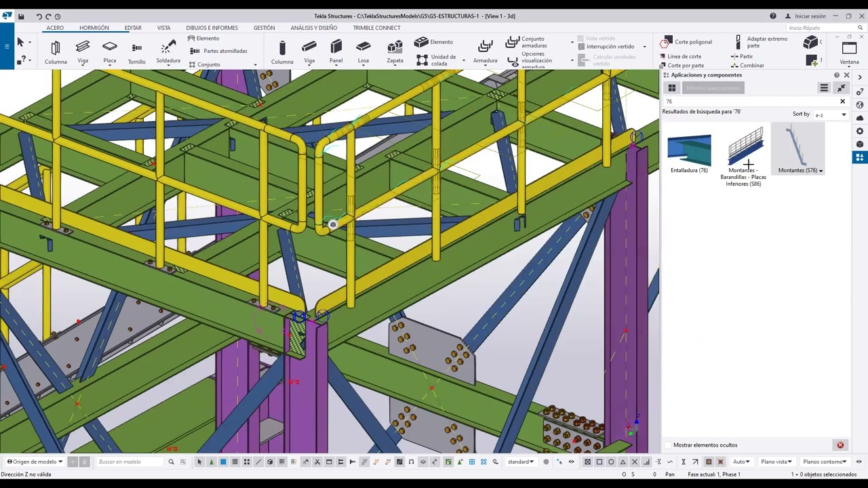
Task: Clear the '76' catalog search
Action: 842,102
